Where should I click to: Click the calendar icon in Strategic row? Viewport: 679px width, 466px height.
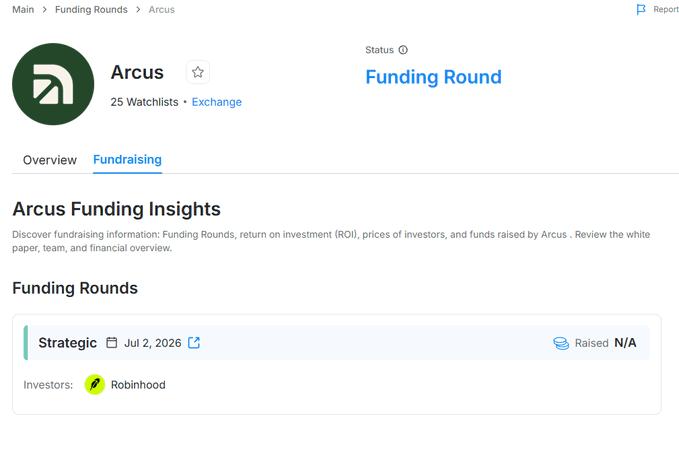click(x=112, y=343)
